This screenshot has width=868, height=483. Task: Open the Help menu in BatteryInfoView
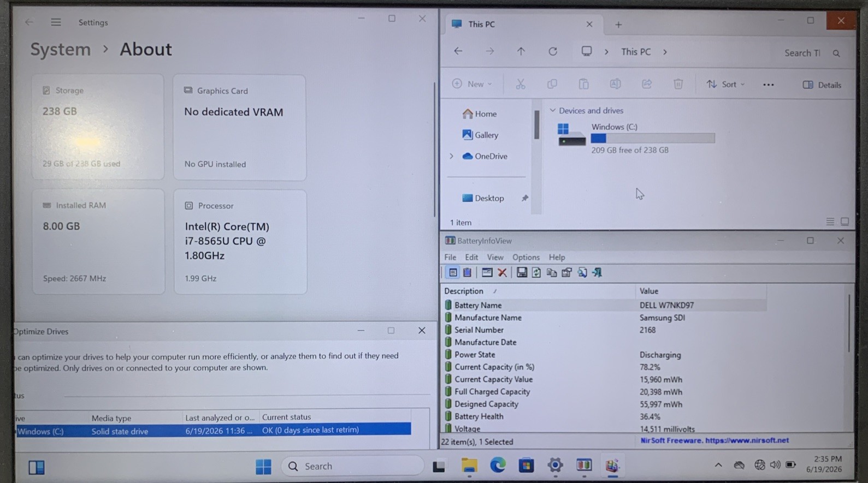coord(557,257)
